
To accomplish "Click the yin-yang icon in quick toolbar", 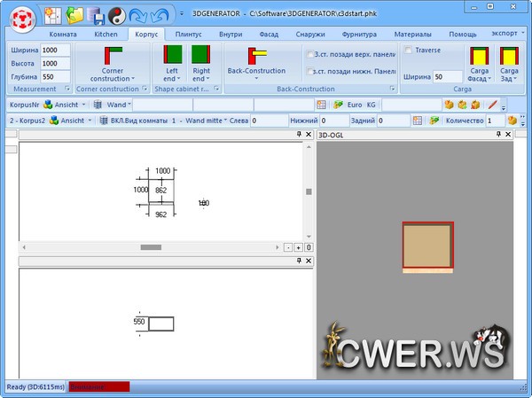I will 117,16.
